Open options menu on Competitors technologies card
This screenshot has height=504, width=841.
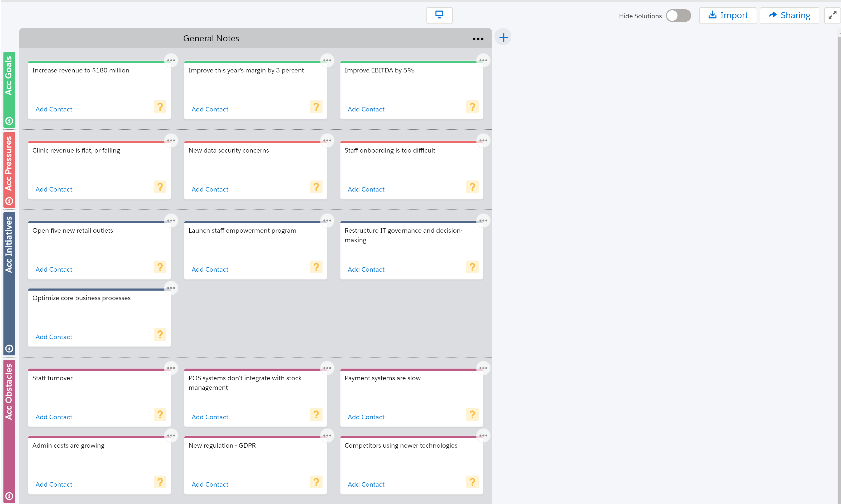tap(483, 436)
